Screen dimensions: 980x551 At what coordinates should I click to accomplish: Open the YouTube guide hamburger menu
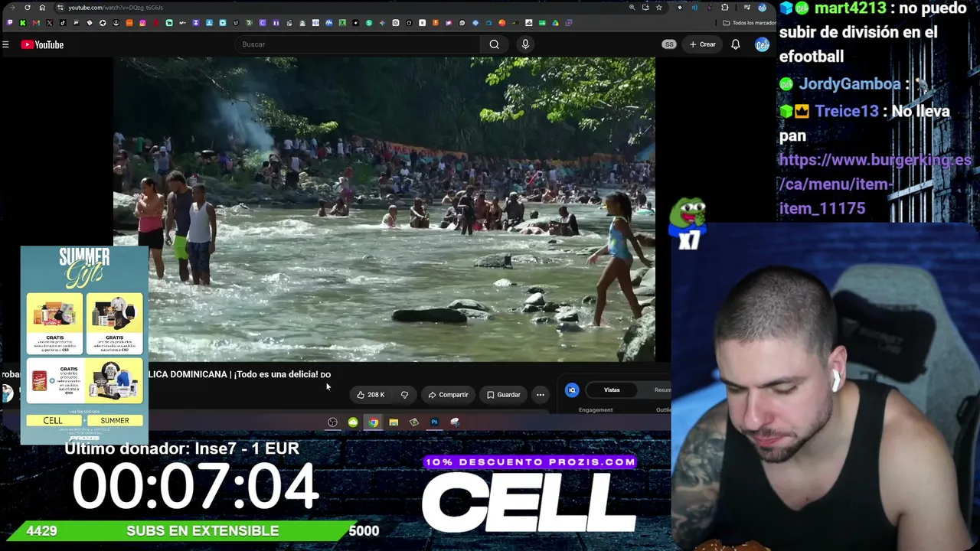[x=5, y=44]
